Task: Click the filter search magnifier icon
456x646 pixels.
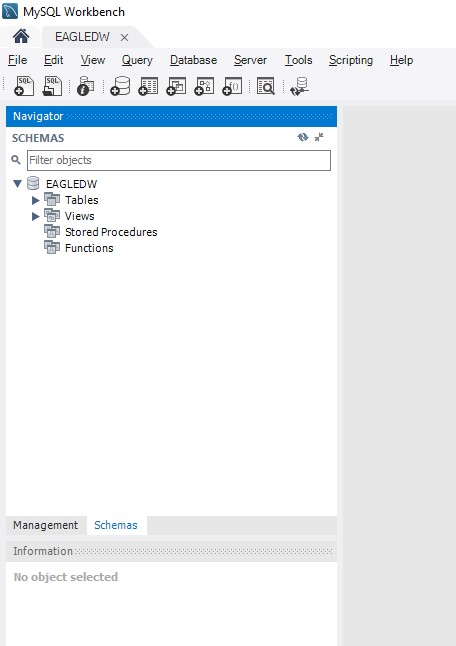Action: (16, 160)
